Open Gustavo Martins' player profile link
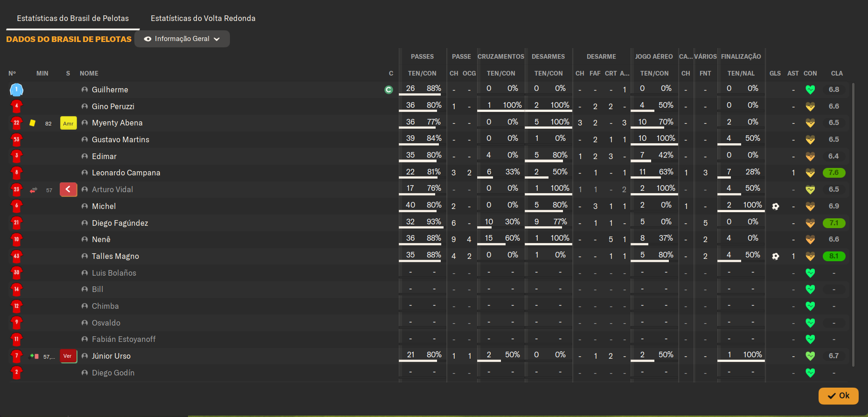The image size is (868, 417). (x=120, y=139)
